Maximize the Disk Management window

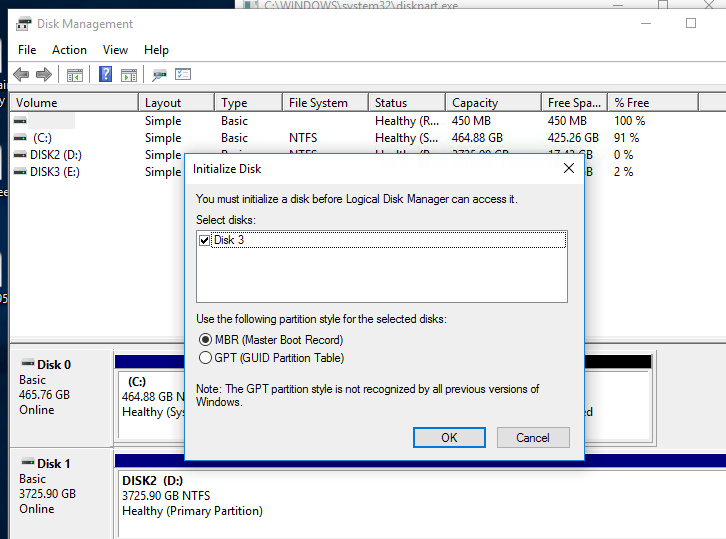tap(691, 23)
